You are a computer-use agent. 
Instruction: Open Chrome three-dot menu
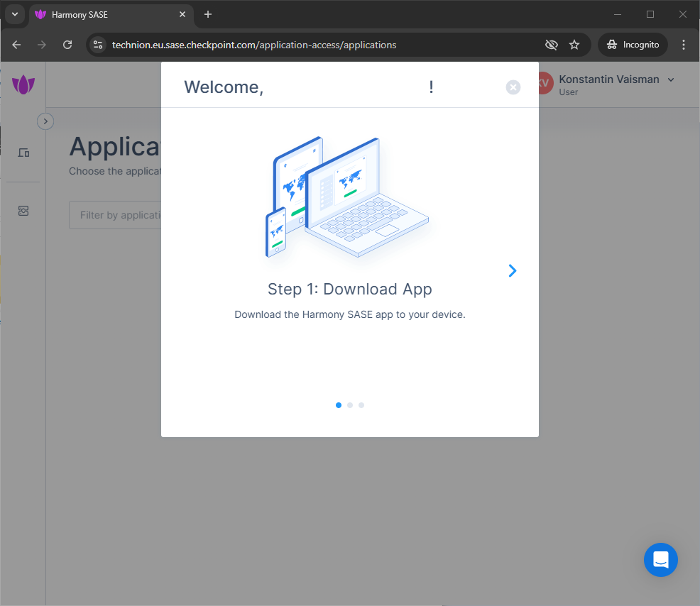(x=684, y=45)
